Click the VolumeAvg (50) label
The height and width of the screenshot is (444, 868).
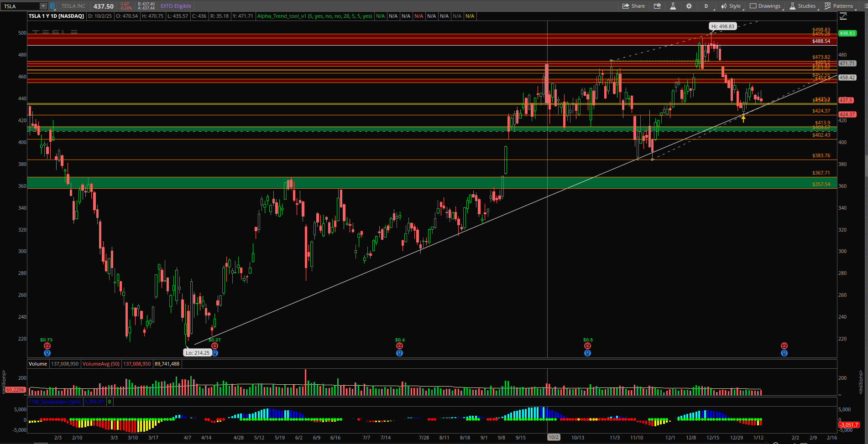[101, 364]
